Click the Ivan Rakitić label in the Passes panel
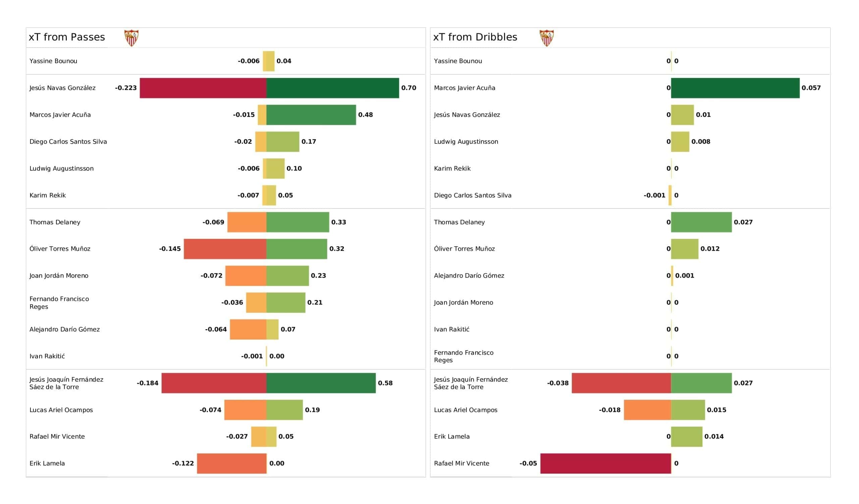859x504 pixels. [x=47, y=356]
